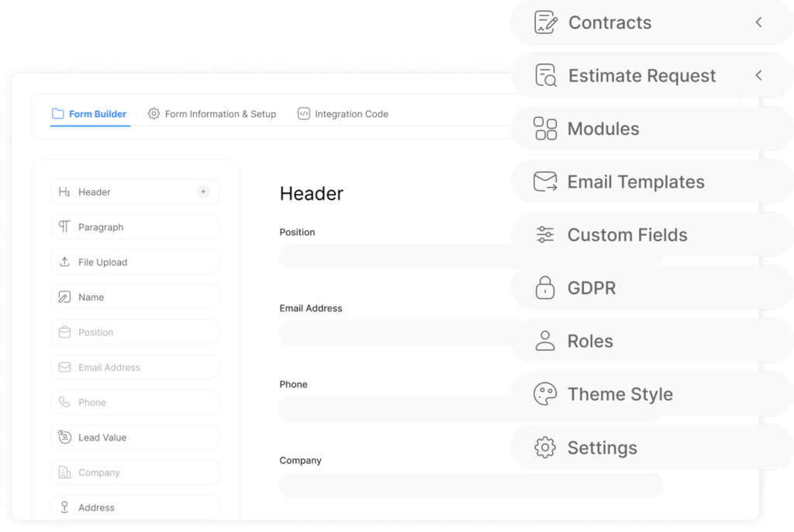This screenshot has width=794, height=532.
Task: Click the GDPR padlock icon
Action: (x=546, y=288)
